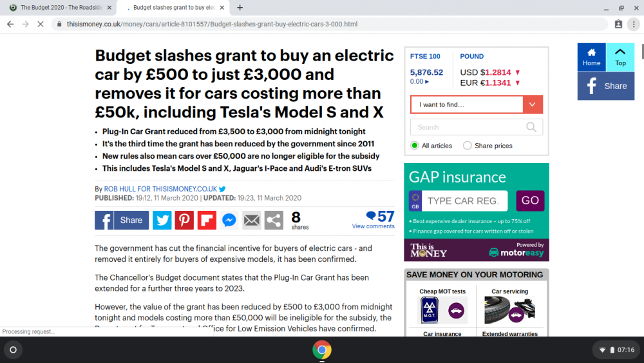The width and height of the screenshot is (644, 363).
Task: Open Car servicing thumbnail
Action: (509, 310)
